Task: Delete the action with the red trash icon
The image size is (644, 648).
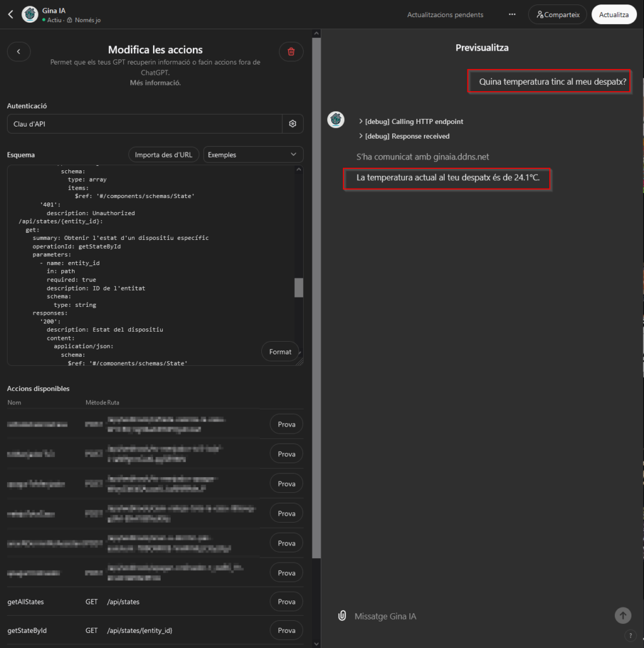Action: 291,52
